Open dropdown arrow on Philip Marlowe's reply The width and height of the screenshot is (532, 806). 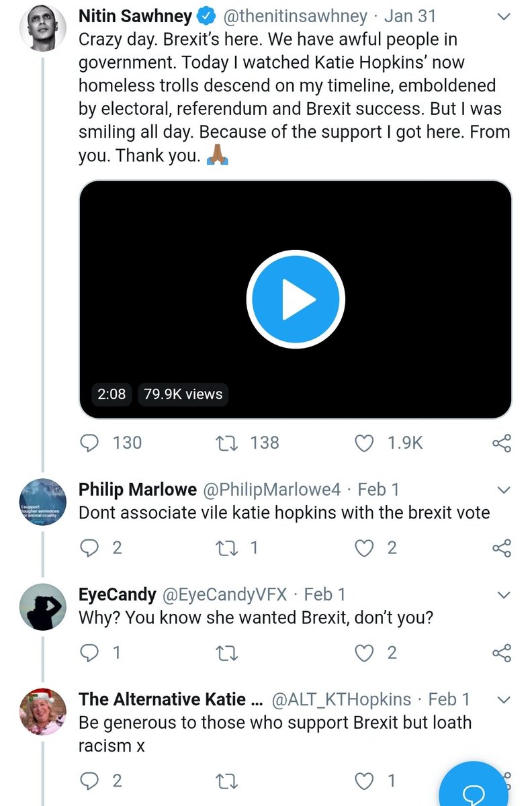[x=502, y=490]
